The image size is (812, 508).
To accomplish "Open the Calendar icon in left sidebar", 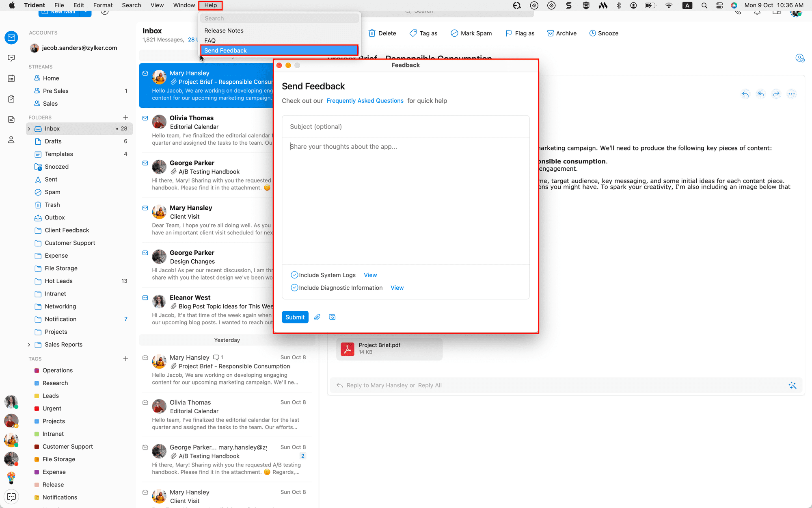I will [11, 78].
